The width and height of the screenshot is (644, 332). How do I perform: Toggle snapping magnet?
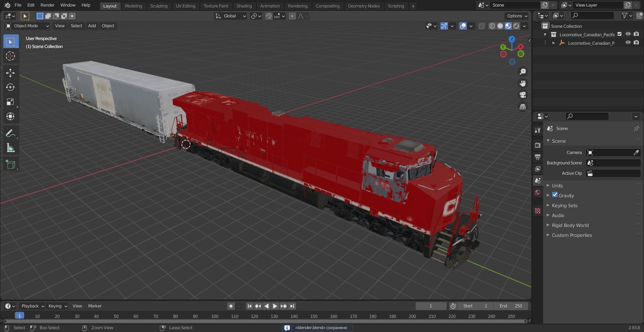[269, 16]
